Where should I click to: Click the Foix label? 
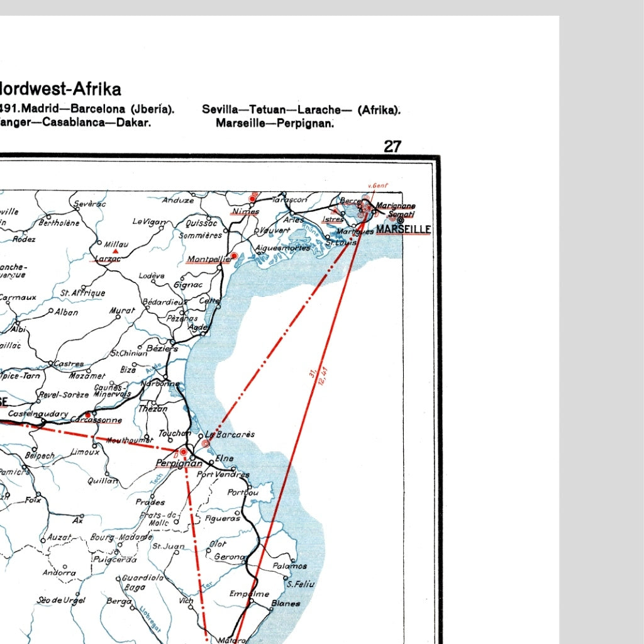[33, 500]
